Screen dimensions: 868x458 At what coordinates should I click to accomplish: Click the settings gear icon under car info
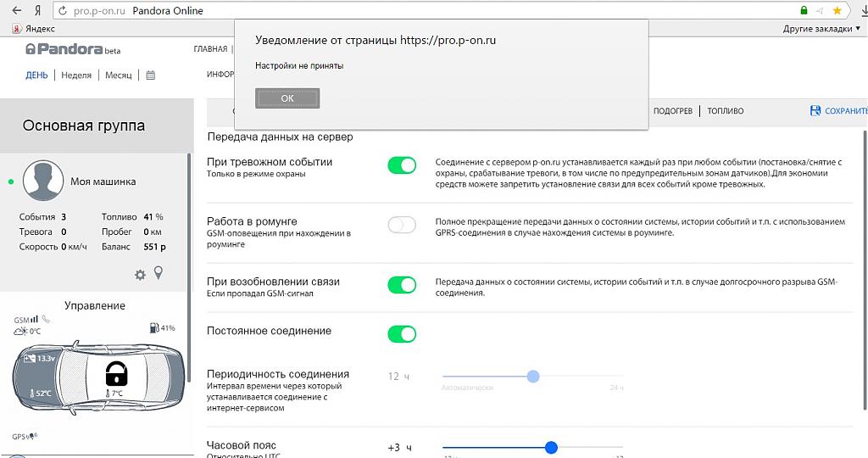(x=141, y=275)
